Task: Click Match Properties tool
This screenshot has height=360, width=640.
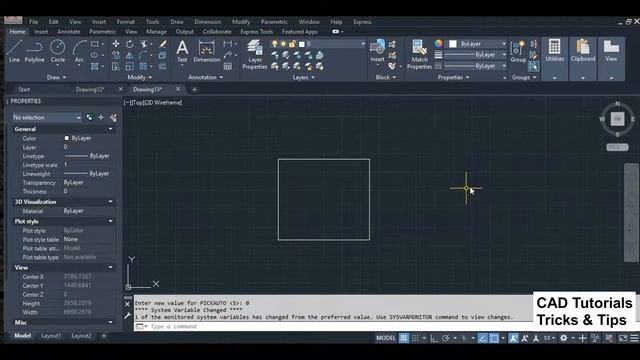Action: pos(419,55)
